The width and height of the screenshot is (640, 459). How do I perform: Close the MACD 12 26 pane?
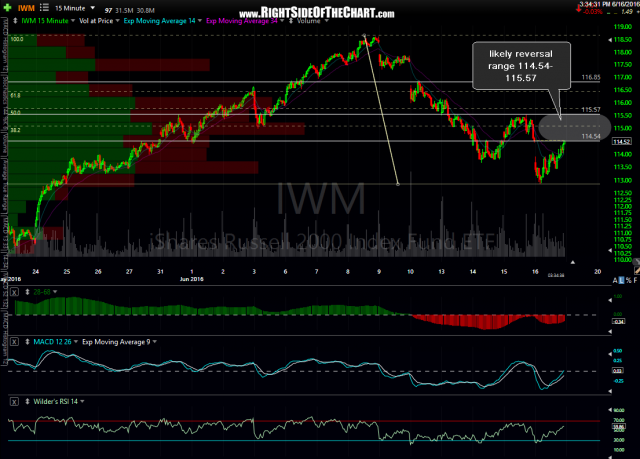(x=14, y=342)
